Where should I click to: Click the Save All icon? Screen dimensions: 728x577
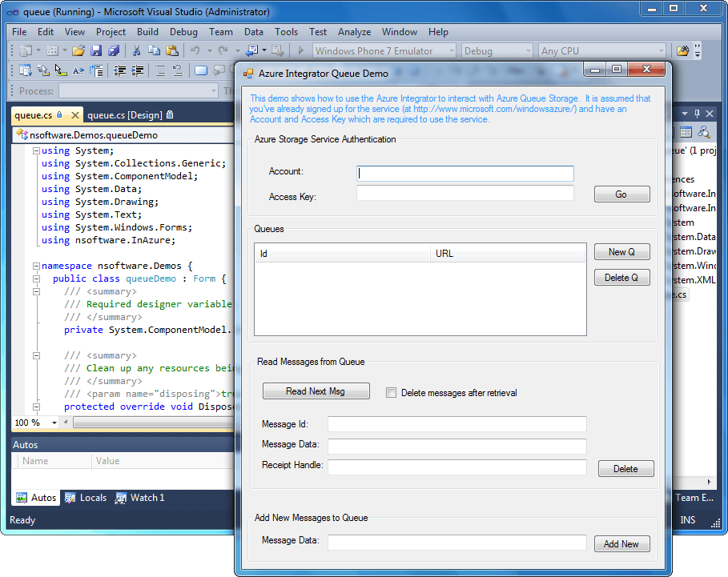point(114,50)
